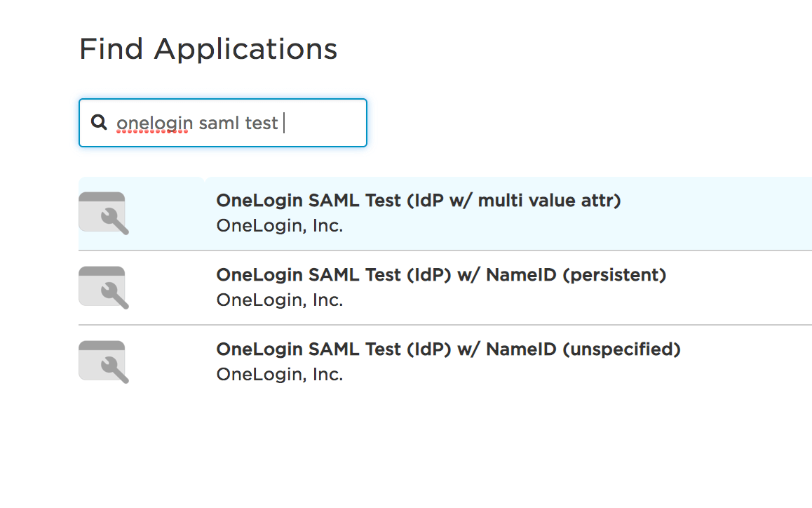812x508 pixels.
Task: Click OneLogin, Inc. under the unspecified NameID result
Action: tap(279, 374)
